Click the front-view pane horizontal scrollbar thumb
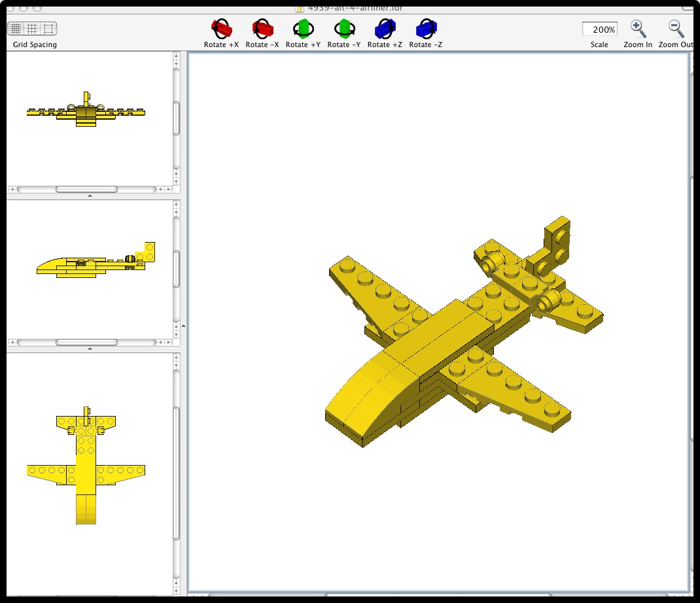Viewport: 700px width, 603px height. point(86,189)
